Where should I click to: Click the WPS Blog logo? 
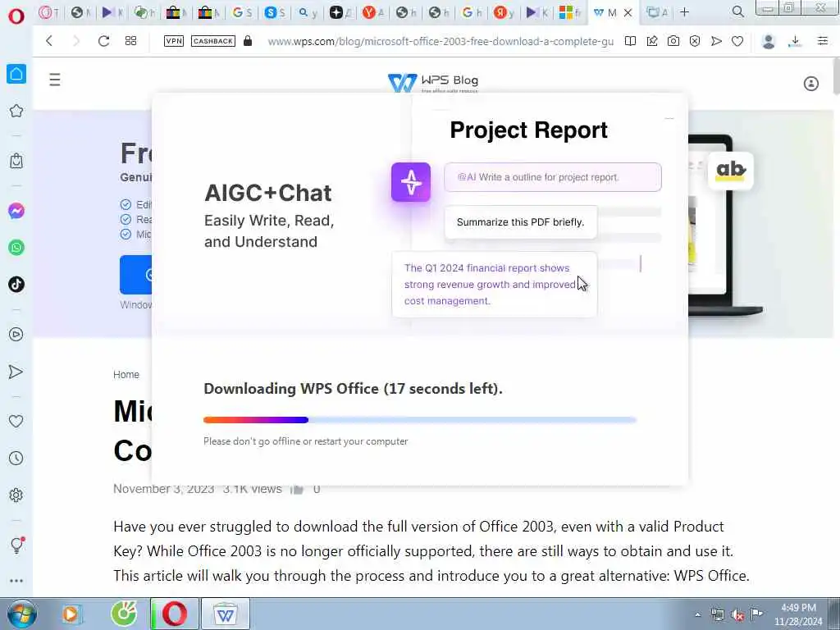(x=433, y=82)
